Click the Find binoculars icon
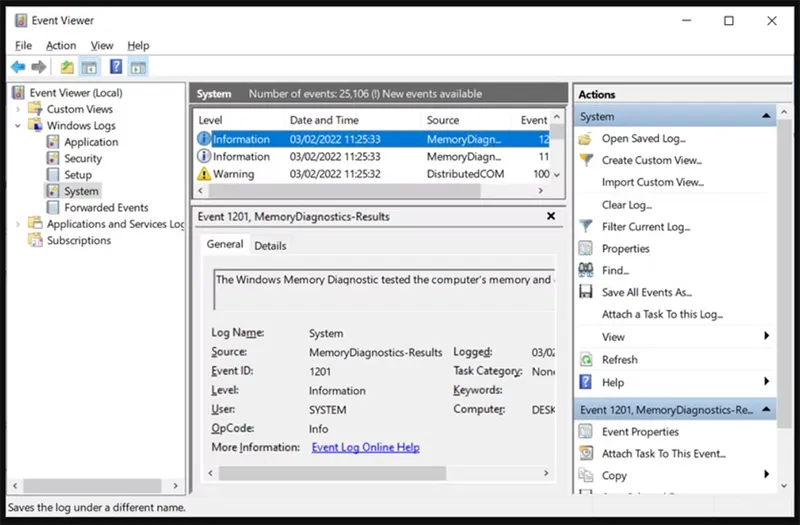The height and width of the screenshot is (525, 800). pyautogui.click(x=586, y=270)
